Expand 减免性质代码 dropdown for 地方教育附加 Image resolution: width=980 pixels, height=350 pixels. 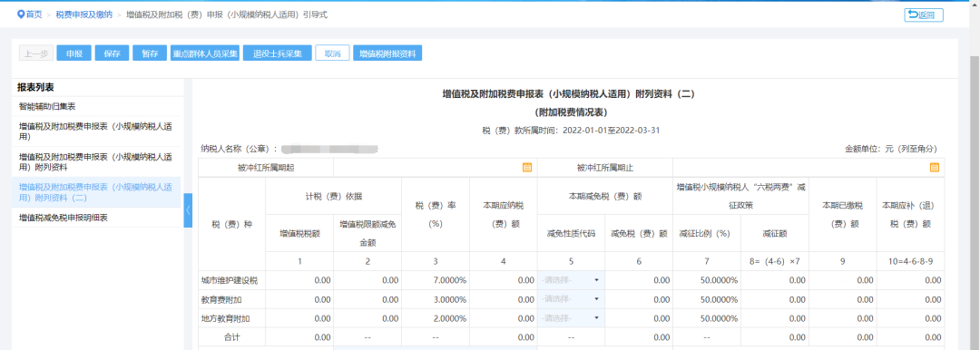[571, 318]
